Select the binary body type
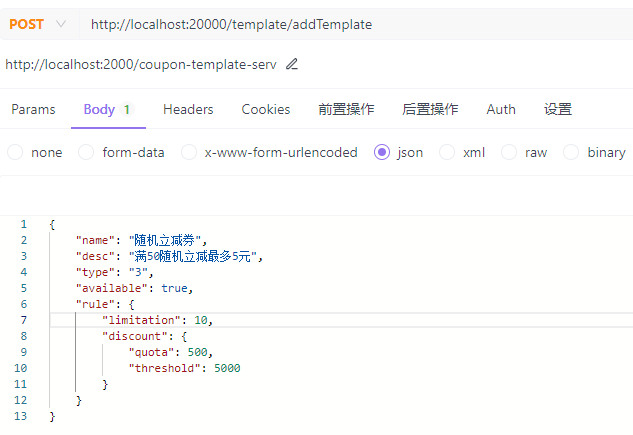Image resolution: width=633 pixels, height=435 pixels. click(x=595, y=153)
